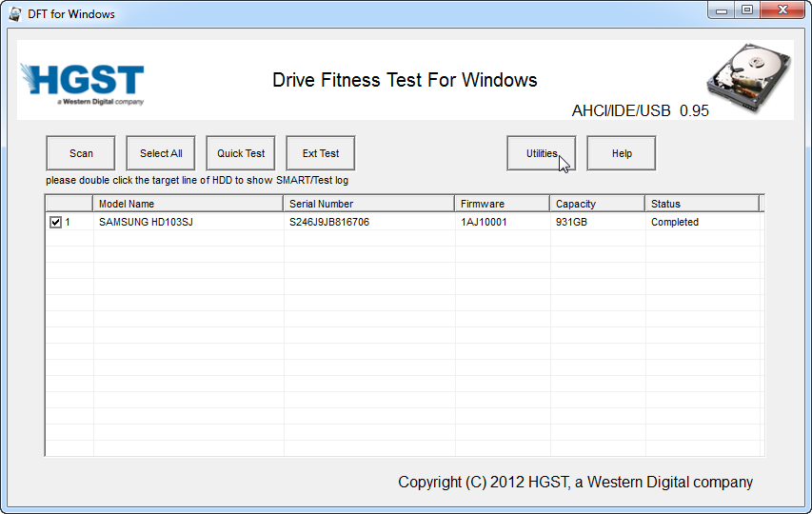Click serial number S246J9JB816706
The width and height of the screenshot is (812, 514).
(x=368, y=222)
